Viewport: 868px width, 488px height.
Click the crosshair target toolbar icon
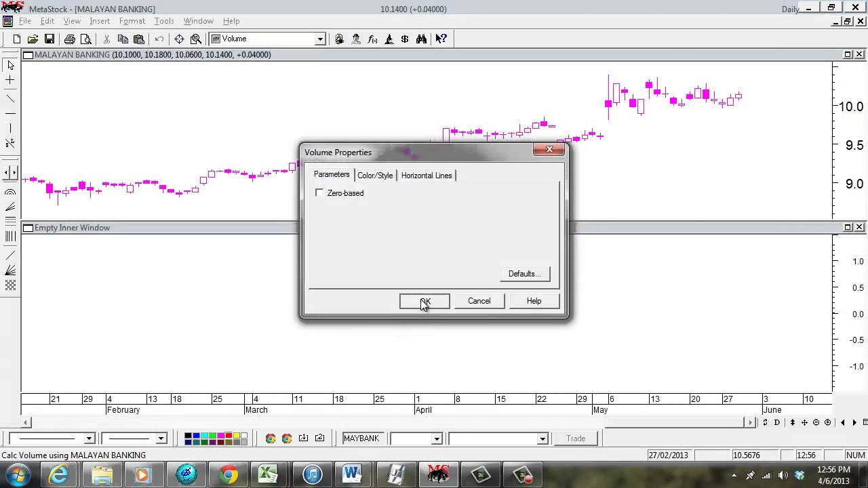coord(179,39)
